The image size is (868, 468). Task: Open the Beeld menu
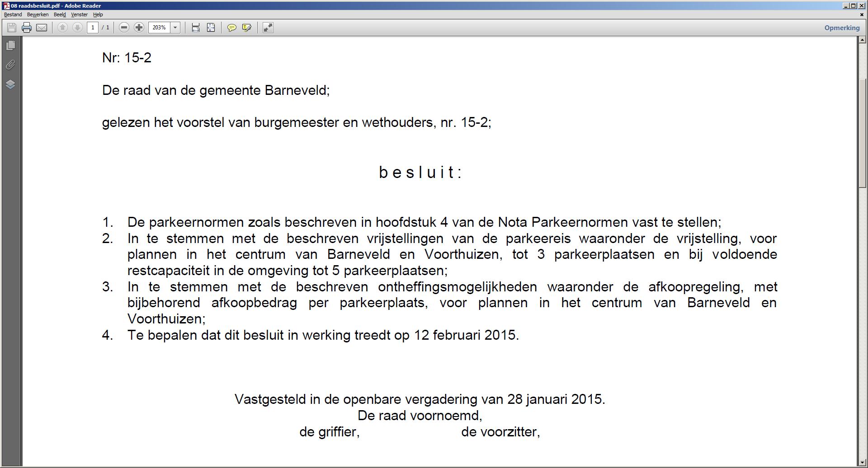click(x=60, y=14)
